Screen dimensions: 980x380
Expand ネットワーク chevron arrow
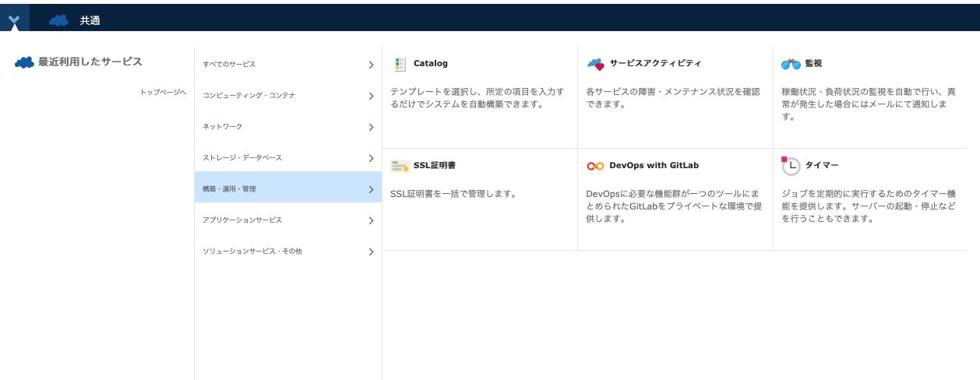[x=371, y=127]
